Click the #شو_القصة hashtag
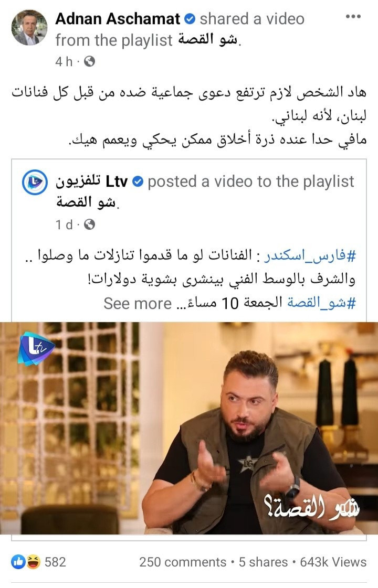 pos(322,303)
